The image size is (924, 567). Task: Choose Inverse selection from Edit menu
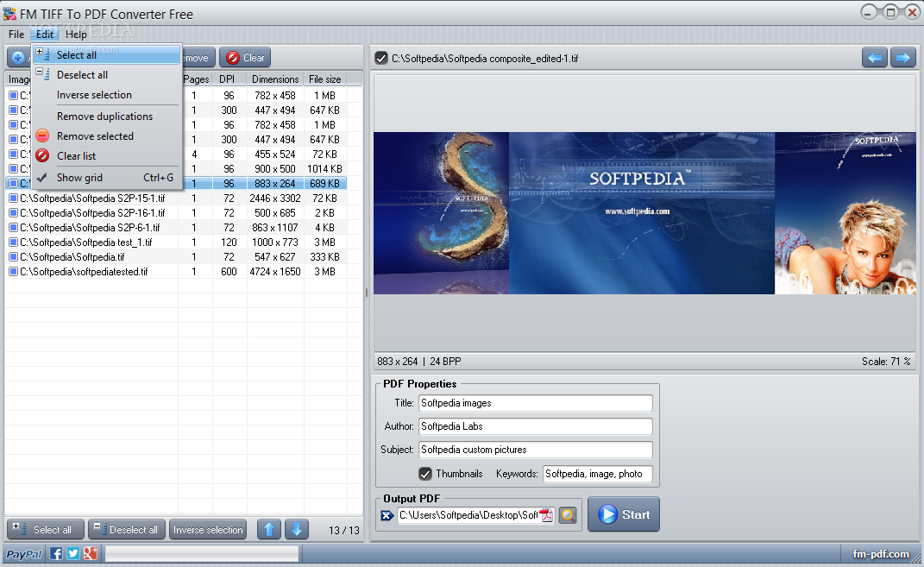pos(106,95)
